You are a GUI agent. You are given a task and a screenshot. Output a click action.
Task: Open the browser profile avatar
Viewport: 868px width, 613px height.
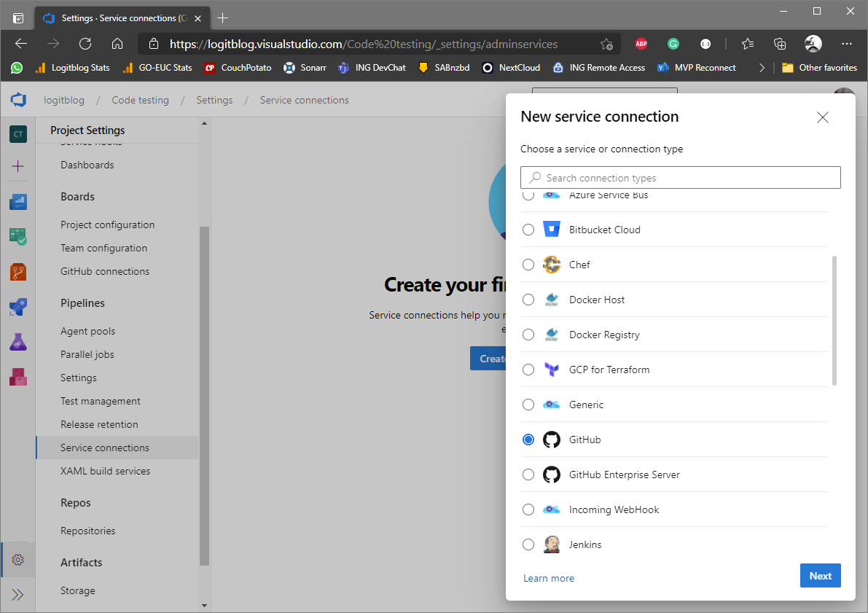[x=813, y=44]
